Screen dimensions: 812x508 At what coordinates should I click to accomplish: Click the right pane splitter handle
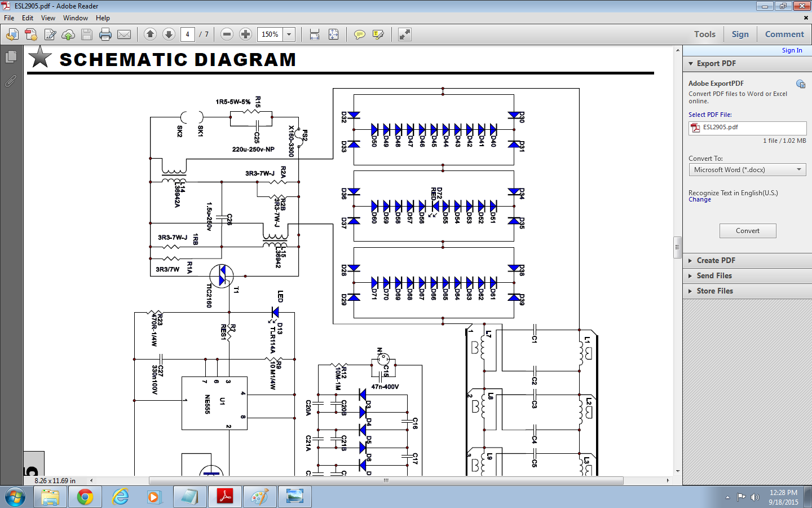[678, 247]
